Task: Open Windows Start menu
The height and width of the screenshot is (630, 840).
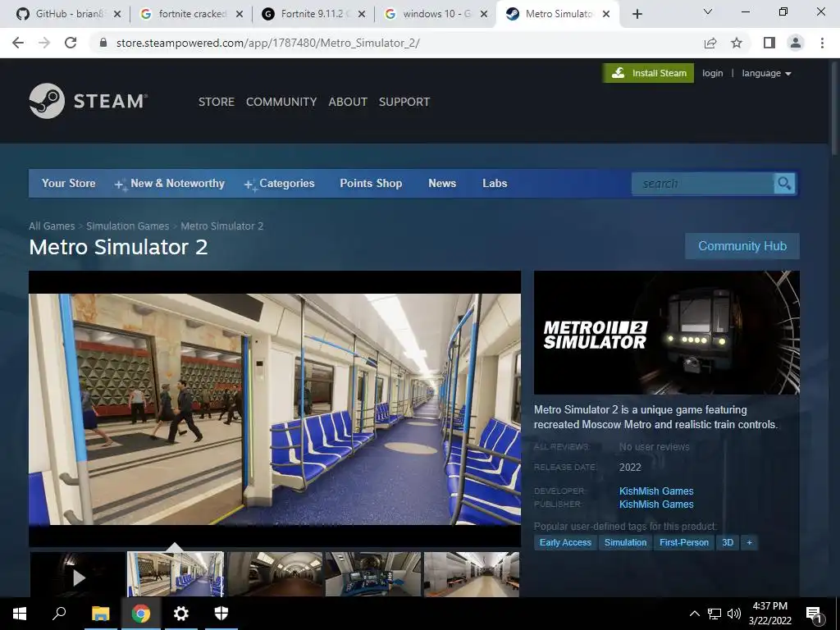Action: pyautogui.click(x=20, y=614)
